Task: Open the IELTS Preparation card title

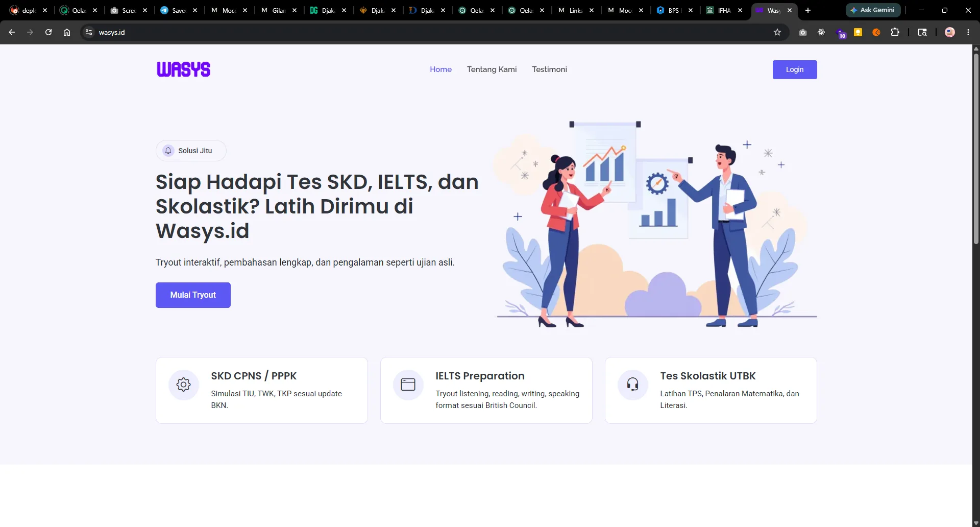Action: tap(480, 376)
